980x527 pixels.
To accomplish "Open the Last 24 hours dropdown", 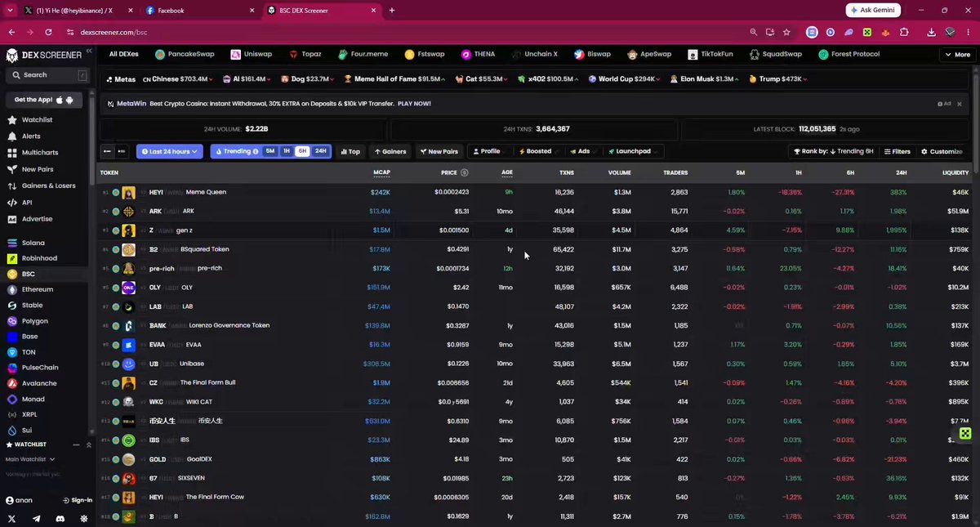I will (170, 151).
